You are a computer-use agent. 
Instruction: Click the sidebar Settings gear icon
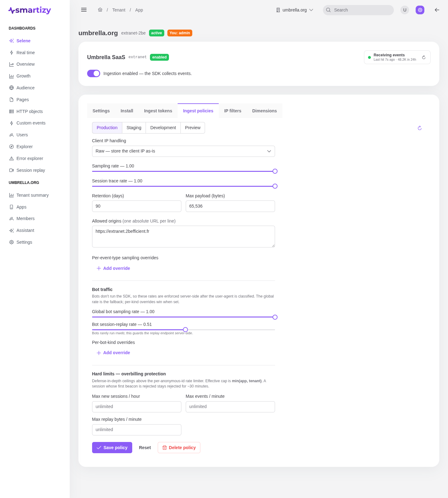point(12,242)
